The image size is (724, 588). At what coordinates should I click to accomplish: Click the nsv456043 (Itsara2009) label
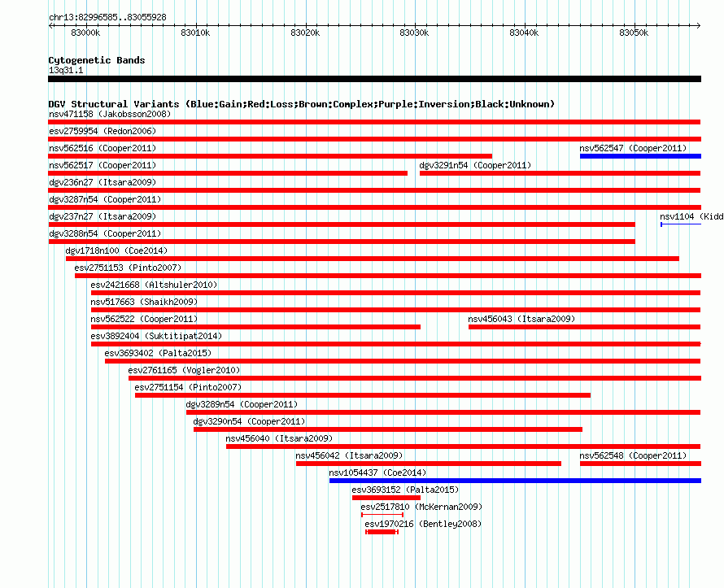(x=521, y=319)
